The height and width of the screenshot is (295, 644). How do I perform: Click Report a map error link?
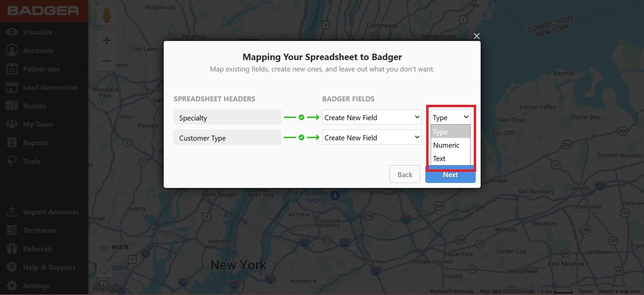[x=621, y=291]
